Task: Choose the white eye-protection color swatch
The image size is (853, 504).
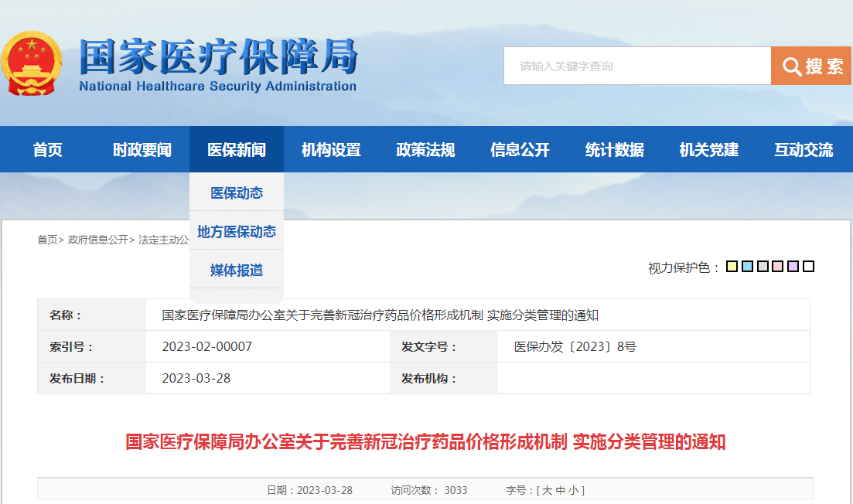Action: tap(808, 267)
